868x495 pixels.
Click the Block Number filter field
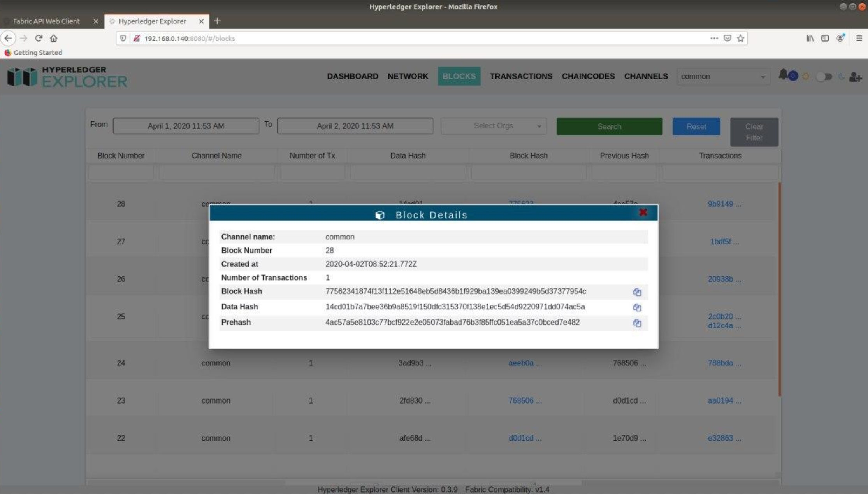[121, 172]
